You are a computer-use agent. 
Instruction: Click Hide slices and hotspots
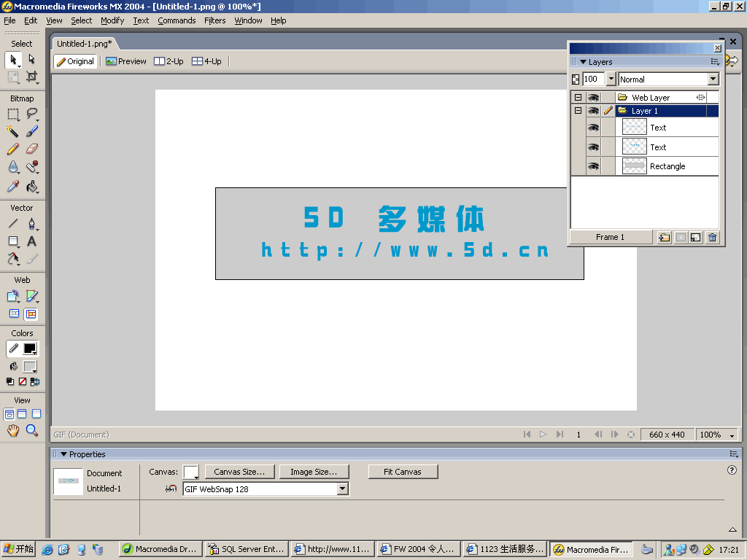tap(15, 314)
